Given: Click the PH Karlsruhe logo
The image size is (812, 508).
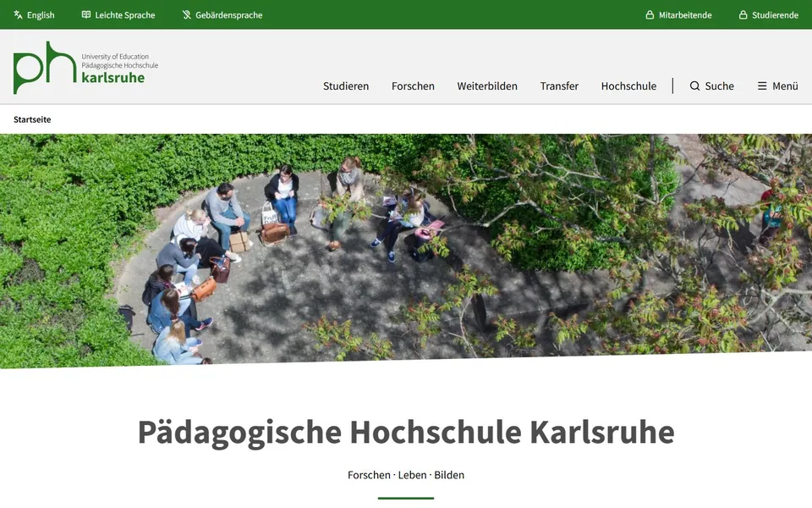Looking at the screenshot, I should [86, 68].
